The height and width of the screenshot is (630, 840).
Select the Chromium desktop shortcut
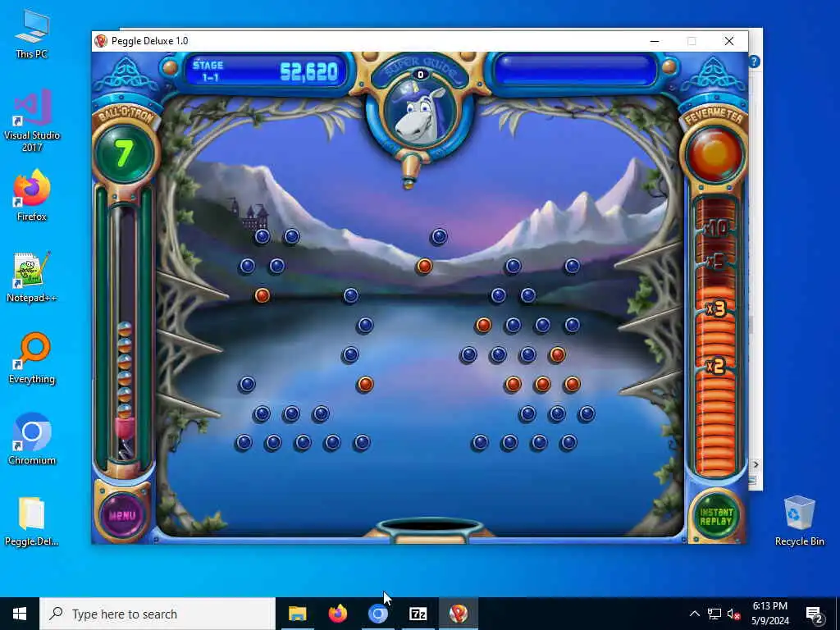[x=32, y=440]
